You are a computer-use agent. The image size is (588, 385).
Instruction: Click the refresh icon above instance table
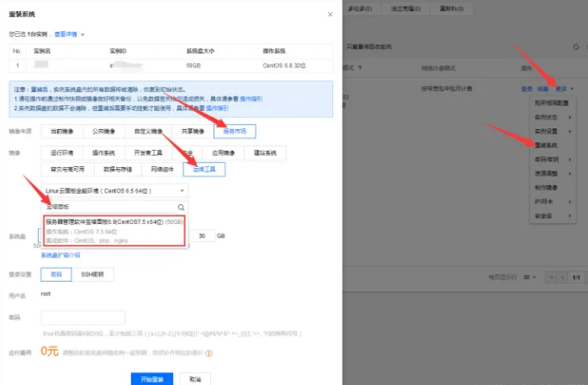tap(576, 45)
